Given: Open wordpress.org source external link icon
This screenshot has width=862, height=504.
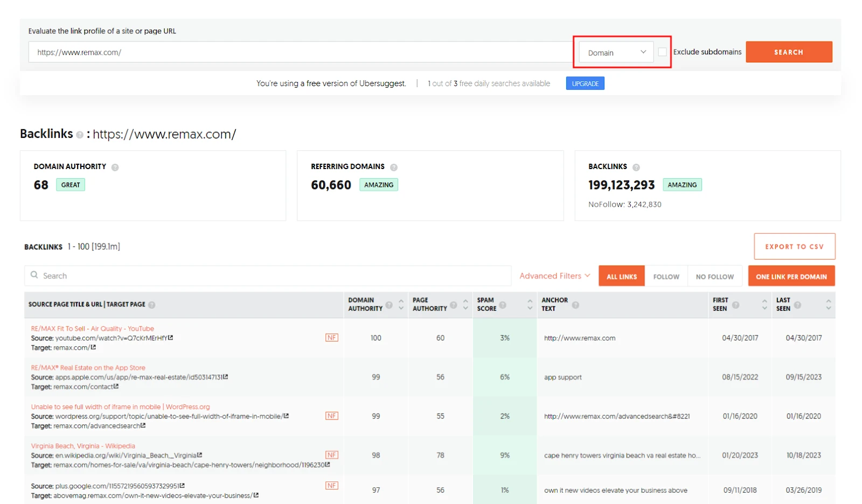Looking at the screenshot, I should [x=287, y=416].
